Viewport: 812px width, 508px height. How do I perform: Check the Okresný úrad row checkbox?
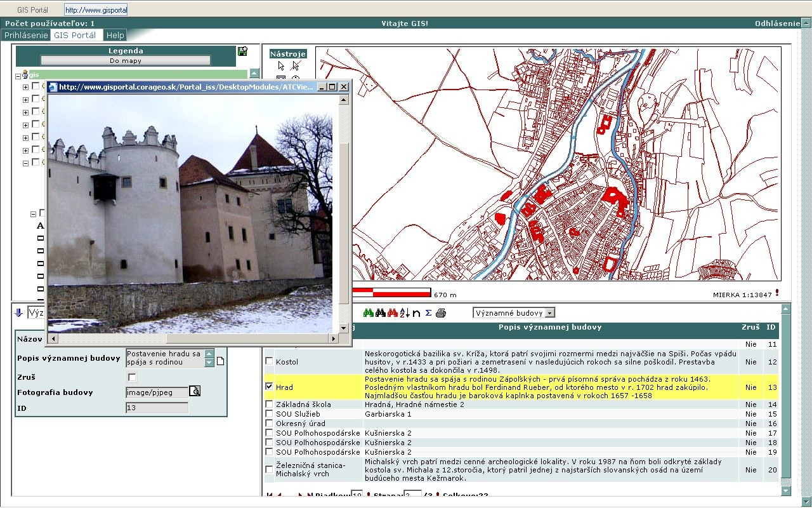click(x=270, y=423)
